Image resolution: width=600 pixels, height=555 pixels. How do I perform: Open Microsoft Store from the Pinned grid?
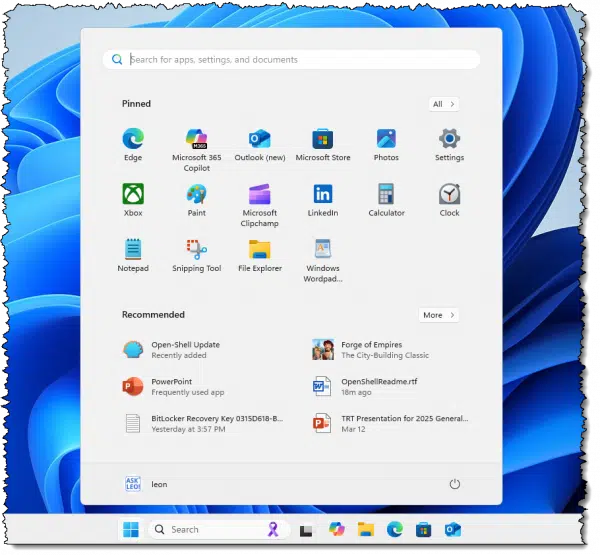point(323,145)
